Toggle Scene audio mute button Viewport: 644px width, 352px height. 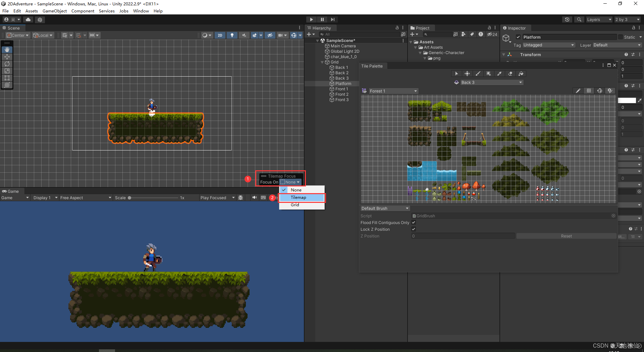pos(244,35)
